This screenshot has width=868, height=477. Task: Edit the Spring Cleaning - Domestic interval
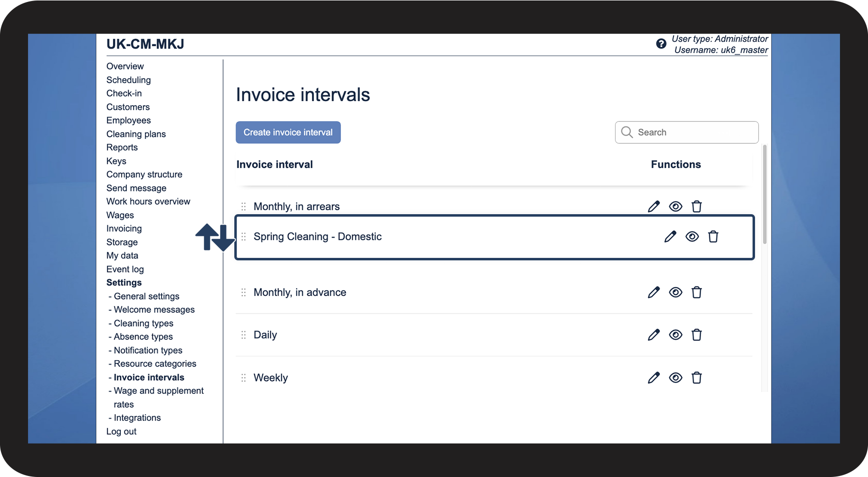tap(670, 237)
